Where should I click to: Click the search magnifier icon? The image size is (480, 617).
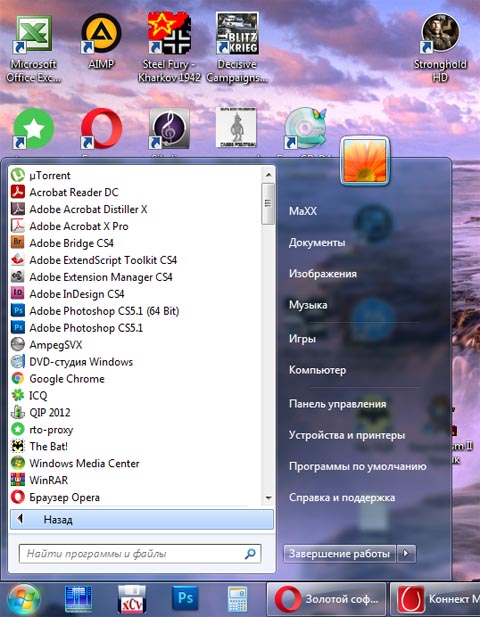pyautogui.click(x=250, y=554)
